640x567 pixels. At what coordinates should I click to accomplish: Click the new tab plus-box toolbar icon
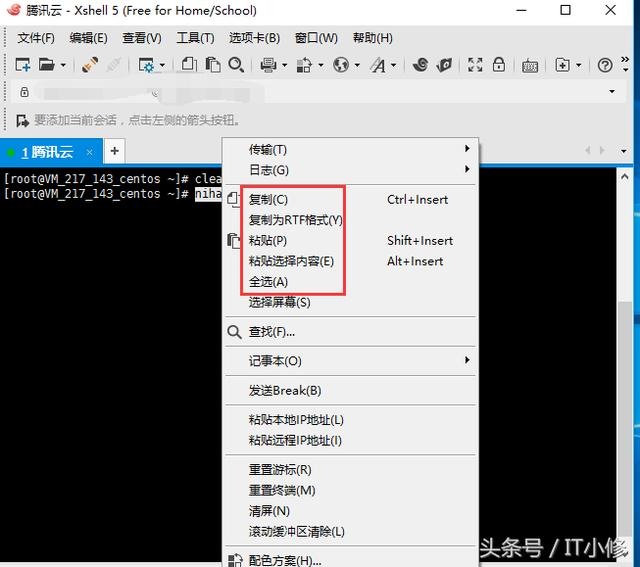click(x=562, y=65)
